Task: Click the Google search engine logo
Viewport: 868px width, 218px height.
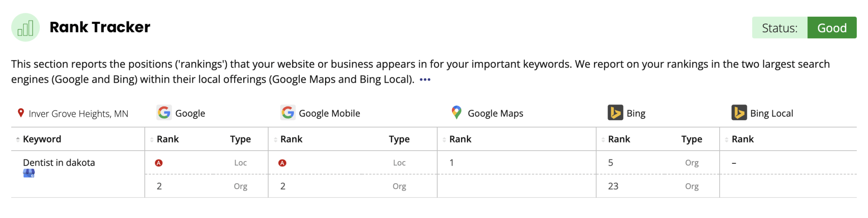Action: point(164,113)
